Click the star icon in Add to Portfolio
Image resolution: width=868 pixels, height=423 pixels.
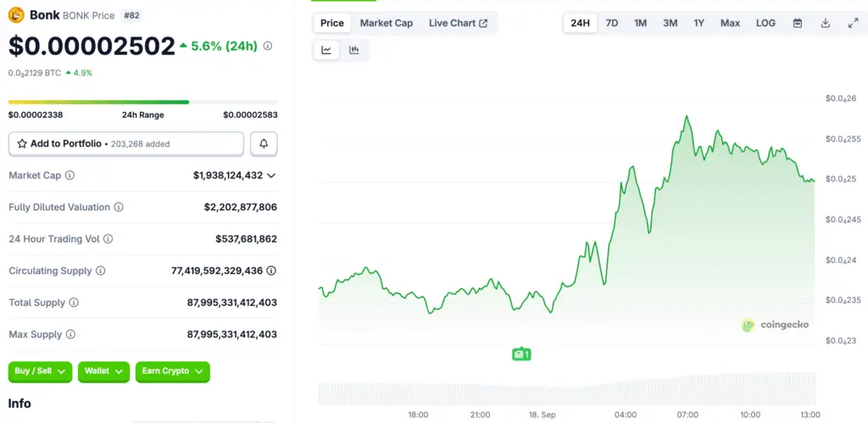pyautogui.click(x=22, y=144)
